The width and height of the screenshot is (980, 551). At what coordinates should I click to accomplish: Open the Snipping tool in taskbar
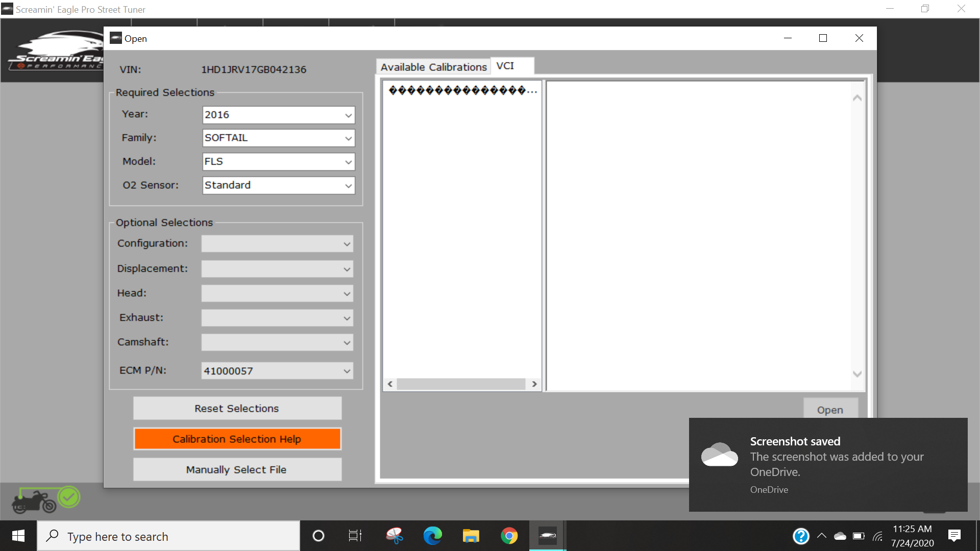(394, 536)
